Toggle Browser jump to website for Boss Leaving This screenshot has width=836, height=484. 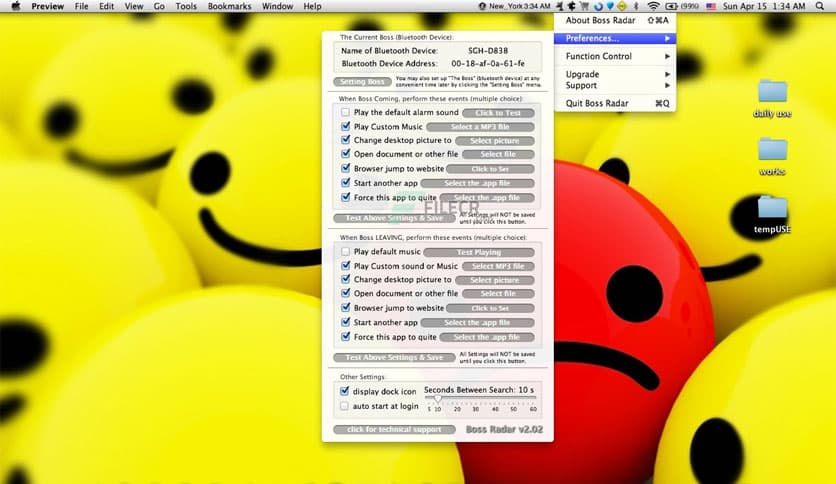click(x=345, y=308)
